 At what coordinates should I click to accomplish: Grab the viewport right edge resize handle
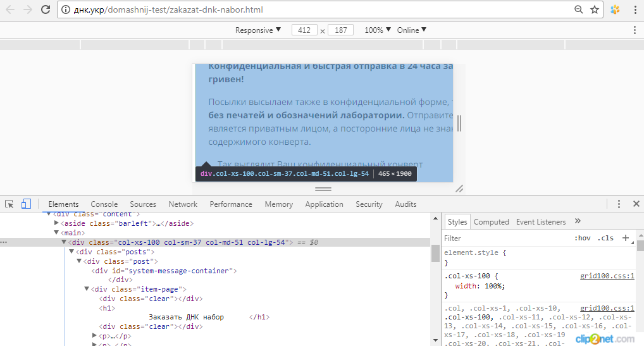[x=459, y=123]
